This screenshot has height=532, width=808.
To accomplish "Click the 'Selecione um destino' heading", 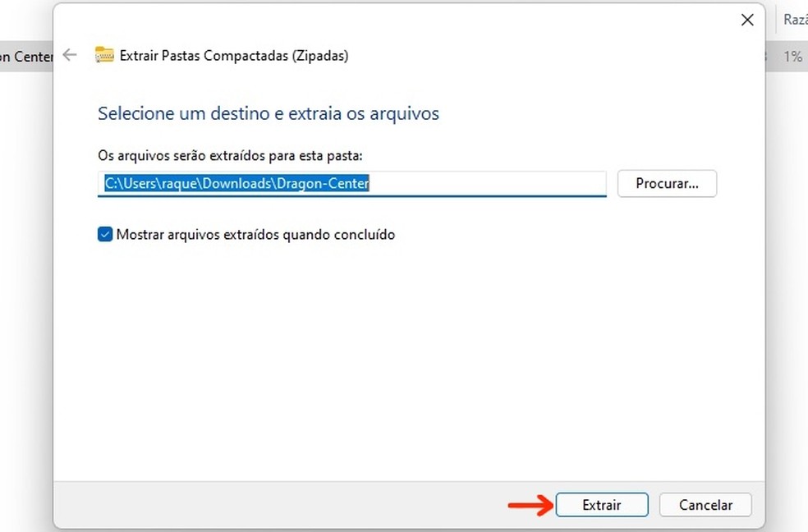I will [x=268, y=113].
